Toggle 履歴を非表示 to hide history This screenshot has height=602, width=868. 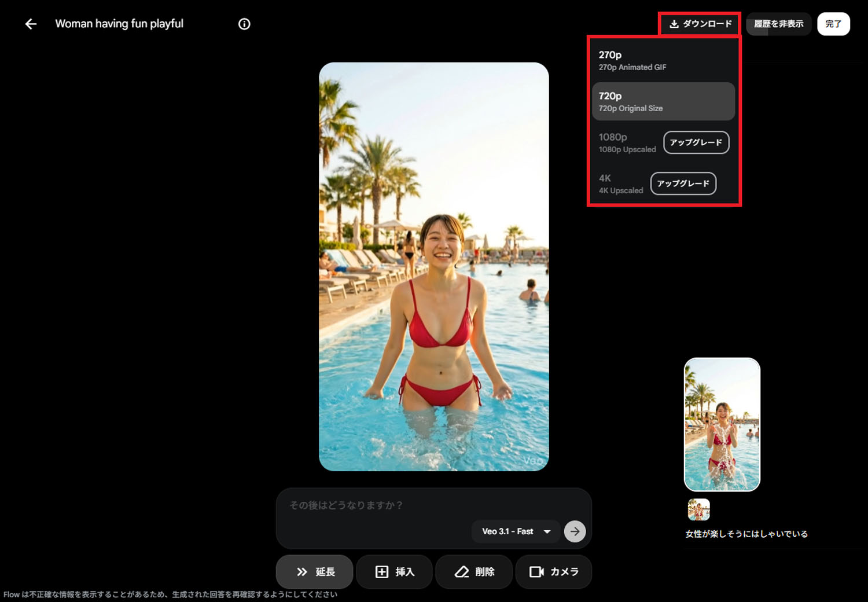778,24
